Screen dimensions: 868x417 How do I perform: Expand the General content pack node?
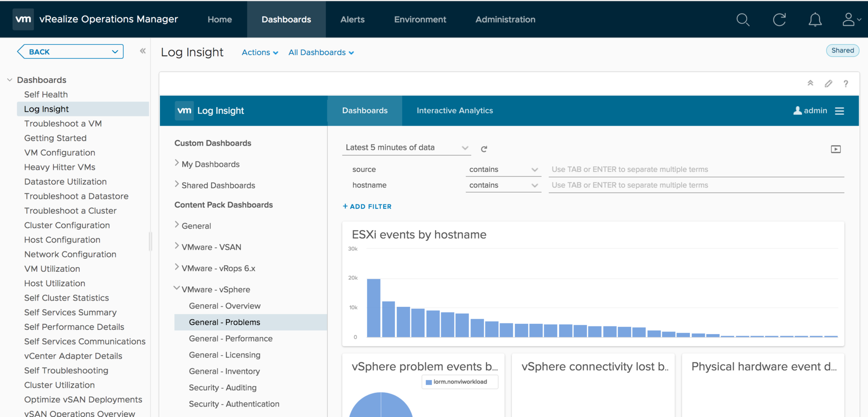(x=177, y=225)
